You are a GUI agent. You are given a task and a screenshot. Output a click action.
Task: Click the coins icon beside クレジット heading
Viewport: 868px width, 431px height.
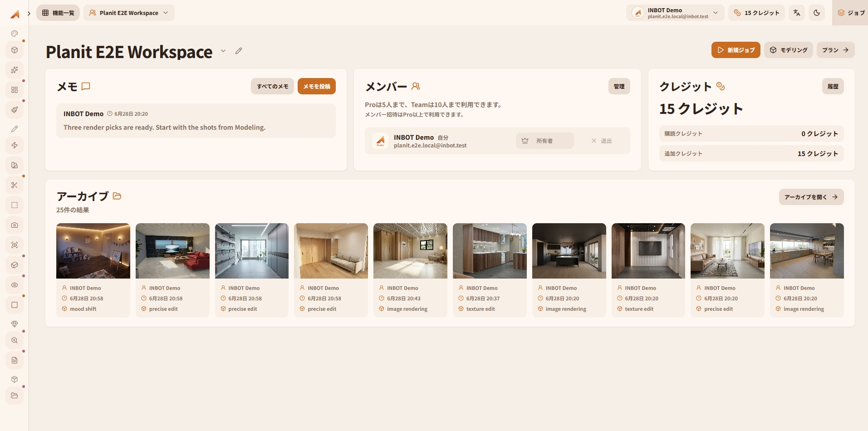(x=721, y=86)
